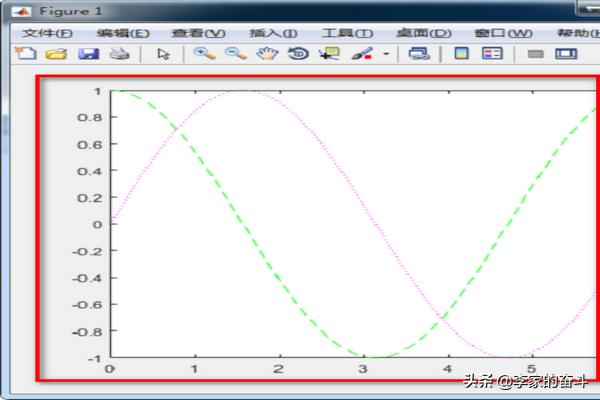Insert Legend using toolbar icon

point(492,54)
